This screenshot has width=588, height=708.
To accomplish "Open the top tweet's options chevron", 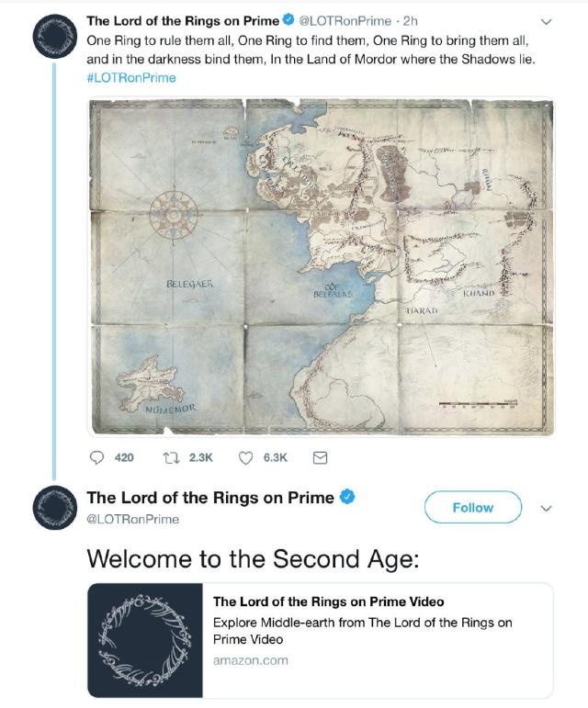I will coord(548,21).
